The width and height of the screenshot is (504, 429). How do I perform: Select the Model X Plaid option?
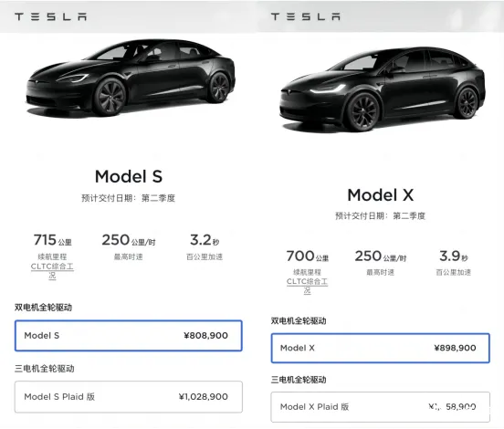380,407
